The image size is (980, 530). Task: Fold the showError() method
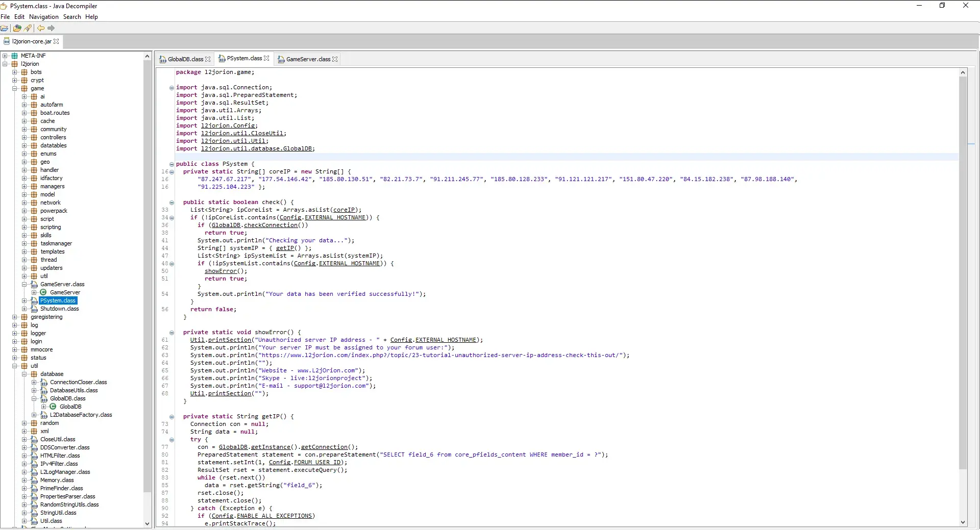coord(171,333)
